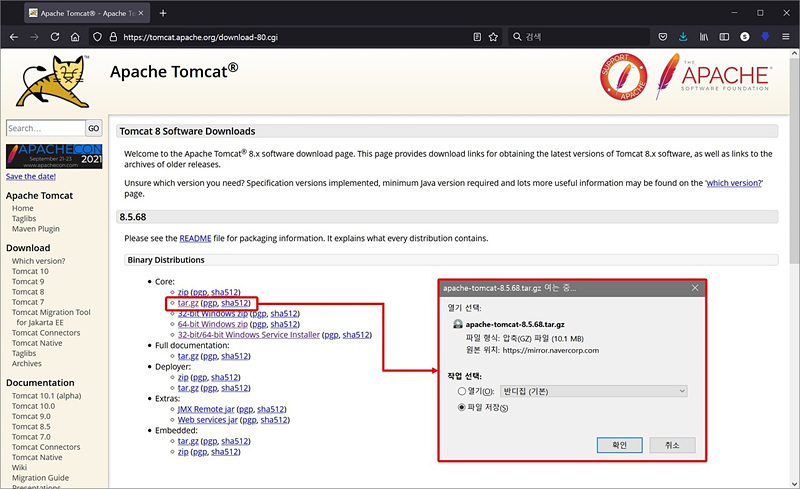This screenshot has width=800, height=489.
Task: Select the Open with radio option
Action: 462,391
